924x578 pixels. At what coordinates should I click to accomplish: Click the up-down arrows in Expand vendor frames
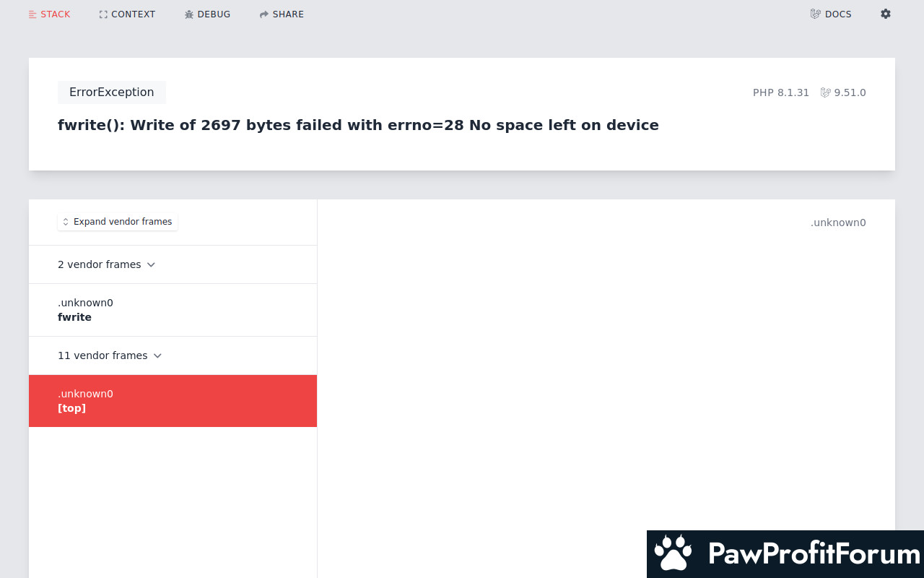coord(66,222)
